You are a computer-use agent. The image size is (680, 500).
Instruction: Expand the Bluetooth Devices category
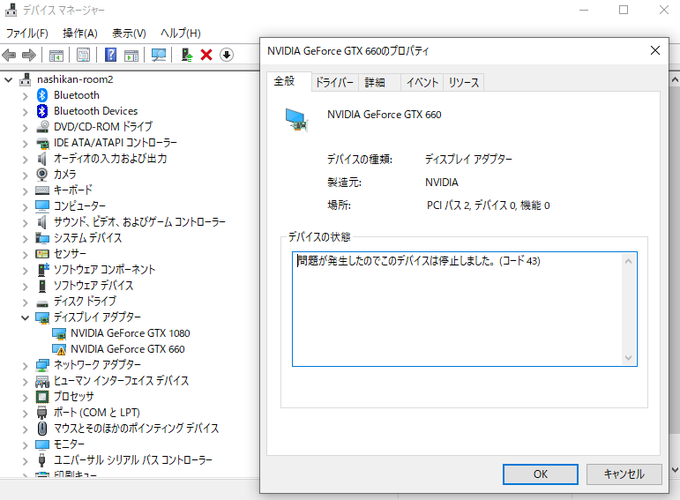(x=25, y=112)
